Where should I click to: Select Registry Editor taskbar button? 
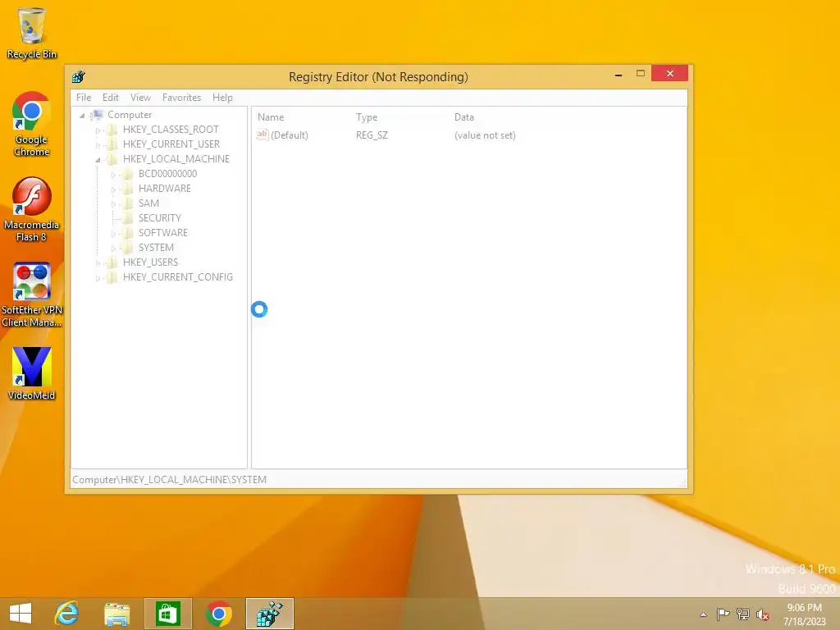click(x=270, y=614)
